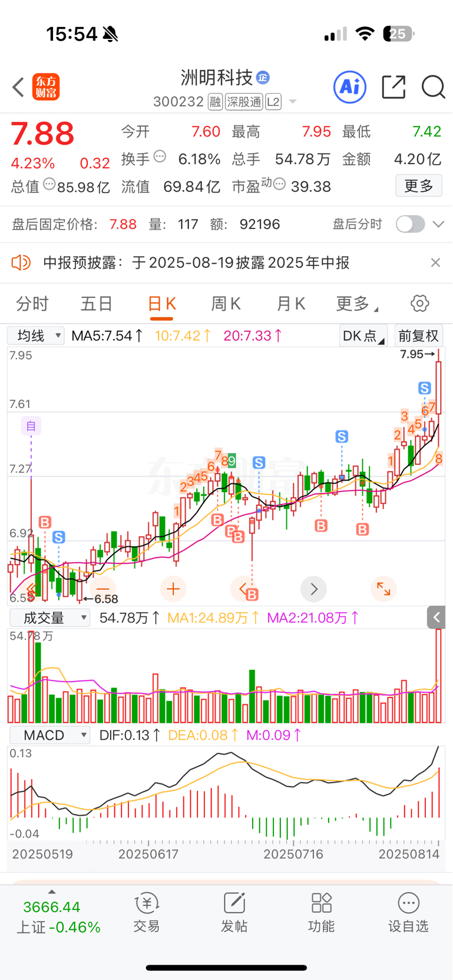Tap the current price 7.88

[42, 134]
